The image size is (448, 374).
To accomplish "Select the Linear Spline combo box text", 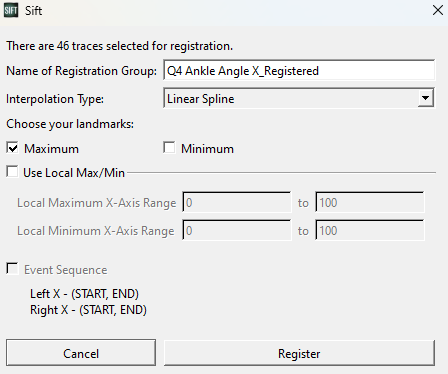I will click(x=200, y=99).
